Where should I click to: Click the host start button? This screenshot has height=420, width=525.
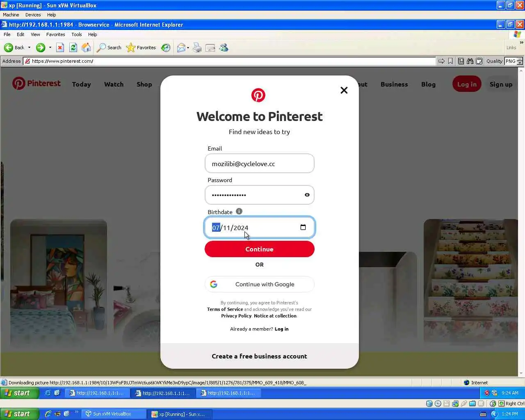20,414
